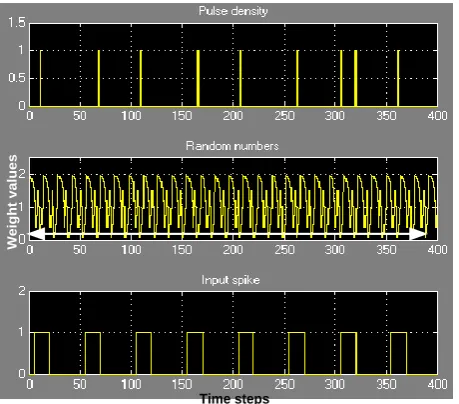Click the 350 tick below Pulse density plot
The height and width of the screenshot is (404, 459).
pyautogui.click(x=386, y=116)
